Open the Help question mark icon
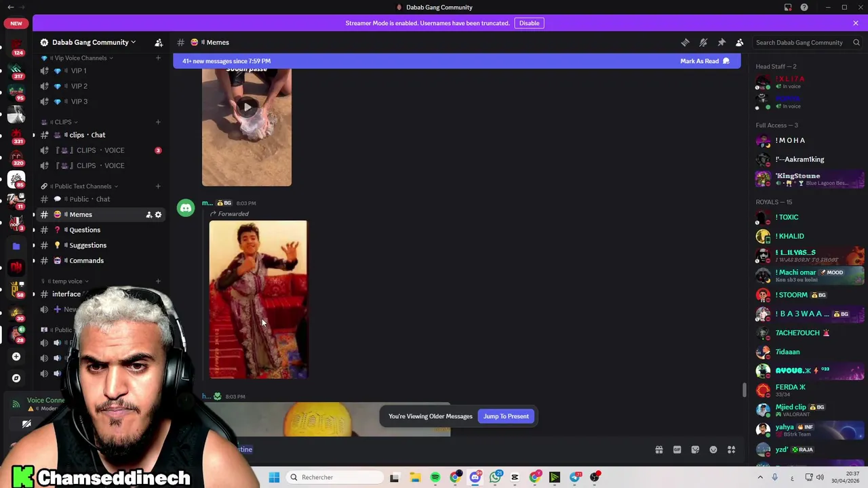This screenshot has width=868, height=488. 804,7
